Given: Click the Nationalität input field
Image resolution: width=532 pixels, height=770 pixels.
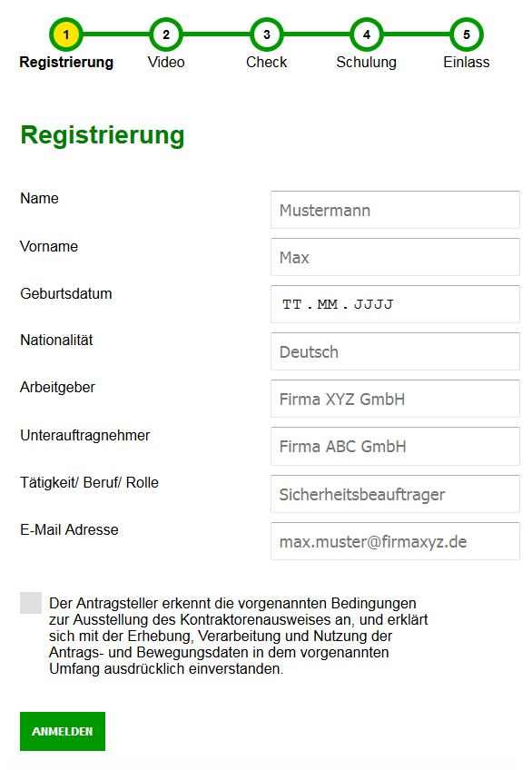Looking at the screenshot, I should click(395, 351).
